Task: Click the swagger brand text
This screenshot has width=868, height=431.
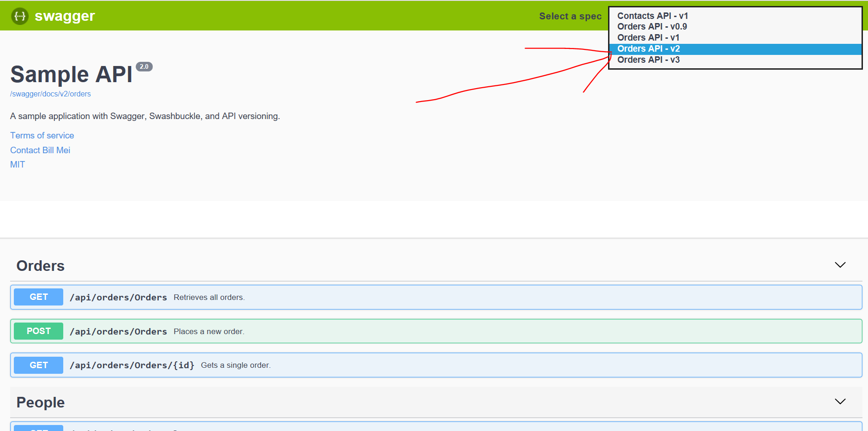Action: pyautogui.click(x=65, y=16)
